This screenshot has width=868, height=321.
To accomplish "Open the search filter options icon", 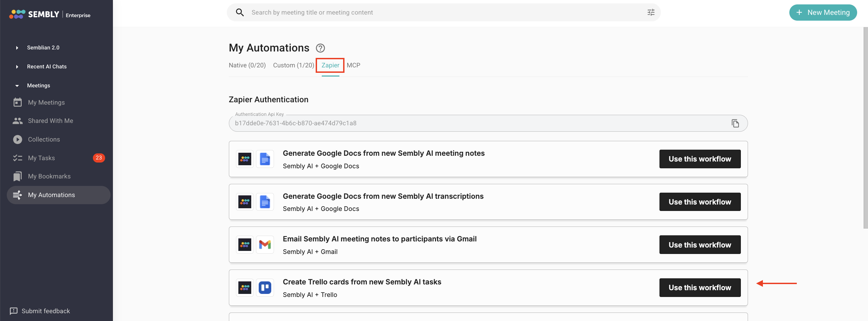I will pyautogui.click(x=651, y=13).
